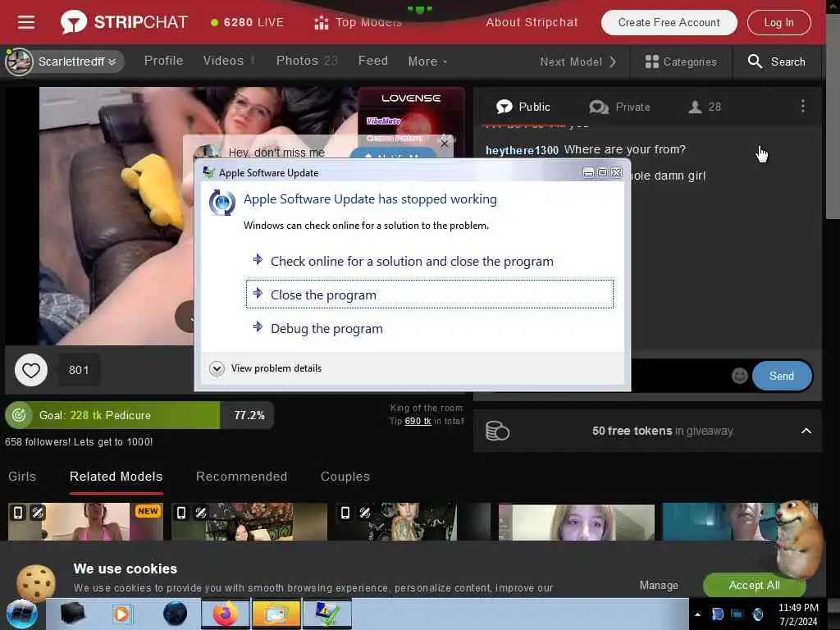The width and height of the screenshot is (840, 630).
Task: Click the taskbar checkmark application icon
Action: 326,614
